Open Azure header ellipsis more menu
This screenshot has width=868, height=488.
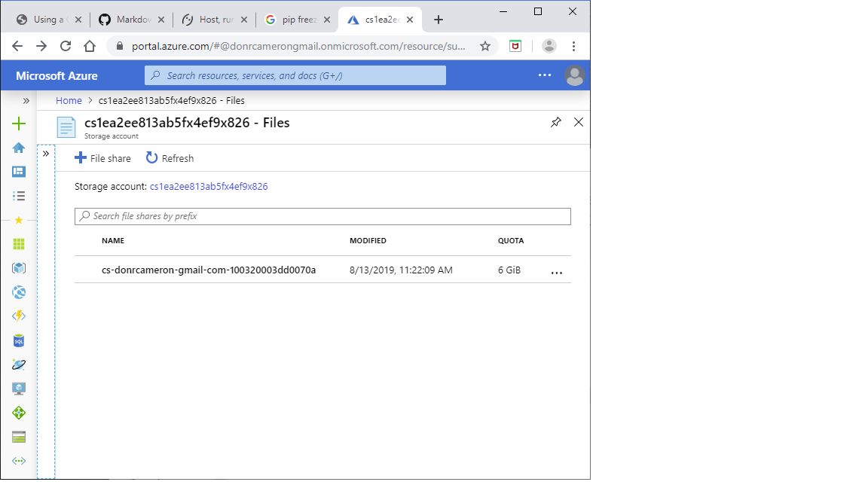[545, 75]
